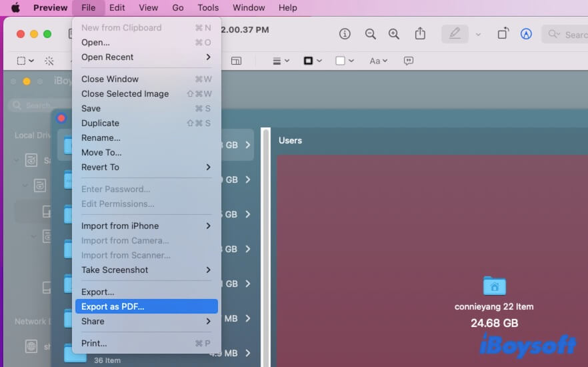Open the Tools menu
This screenshot has height=367, width=588.
point(208,7)
